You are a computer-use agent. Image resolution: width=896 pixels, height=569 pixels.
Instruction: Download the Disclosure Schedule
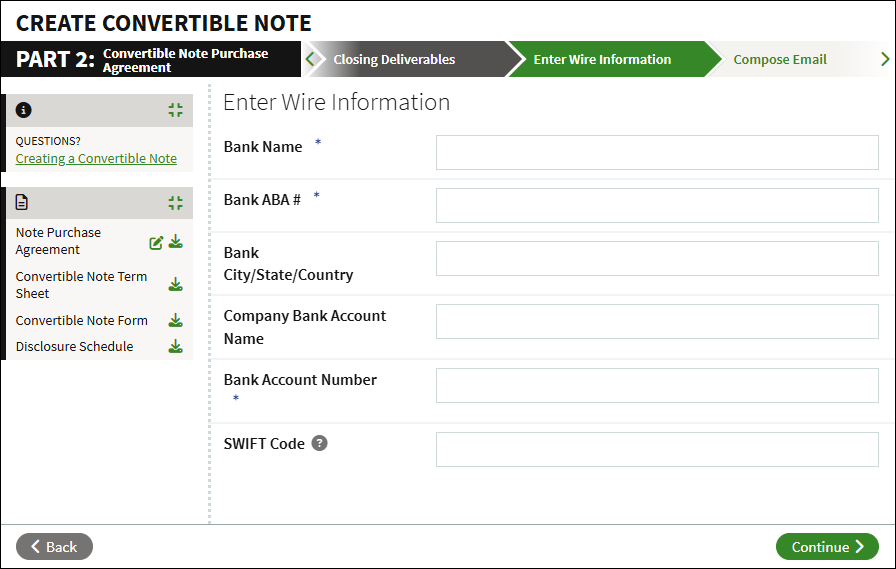175,346
